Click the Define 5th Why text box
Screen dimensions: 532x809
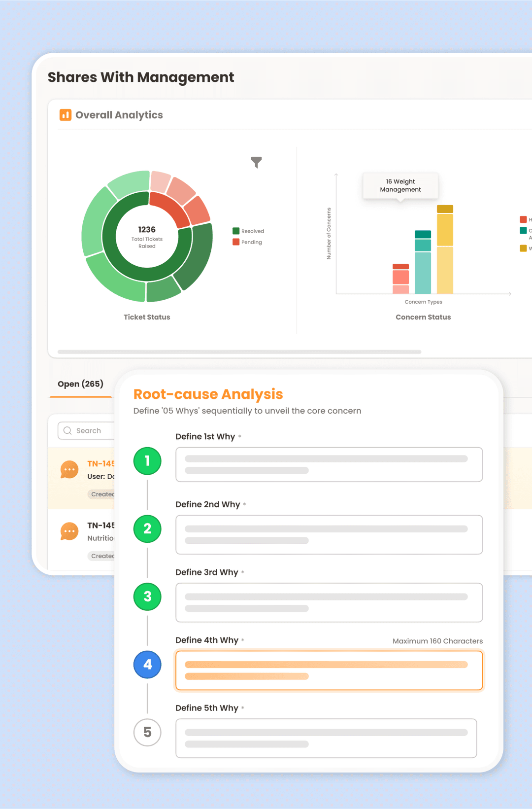[x=326, y=738]
